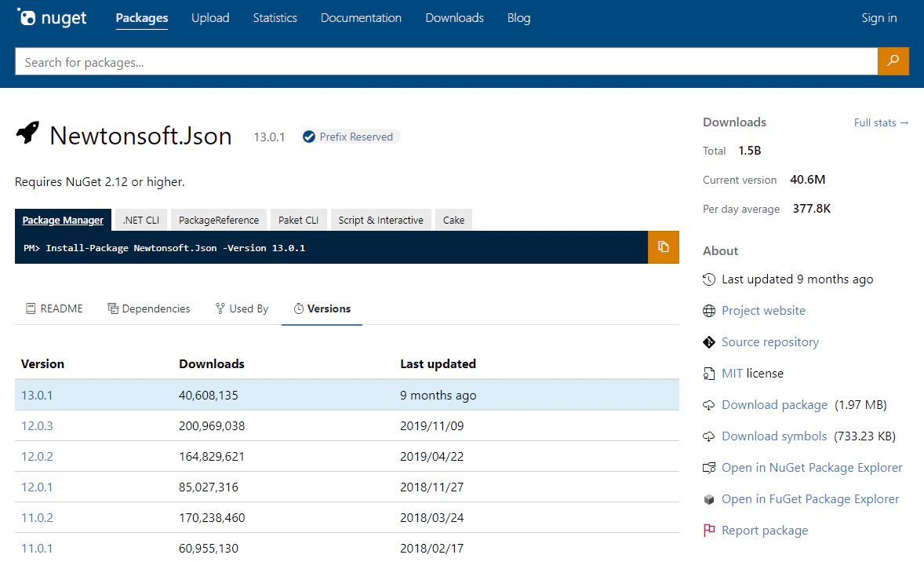Select the Paket CLI tab
924x562 pixels.
[298, 220]
